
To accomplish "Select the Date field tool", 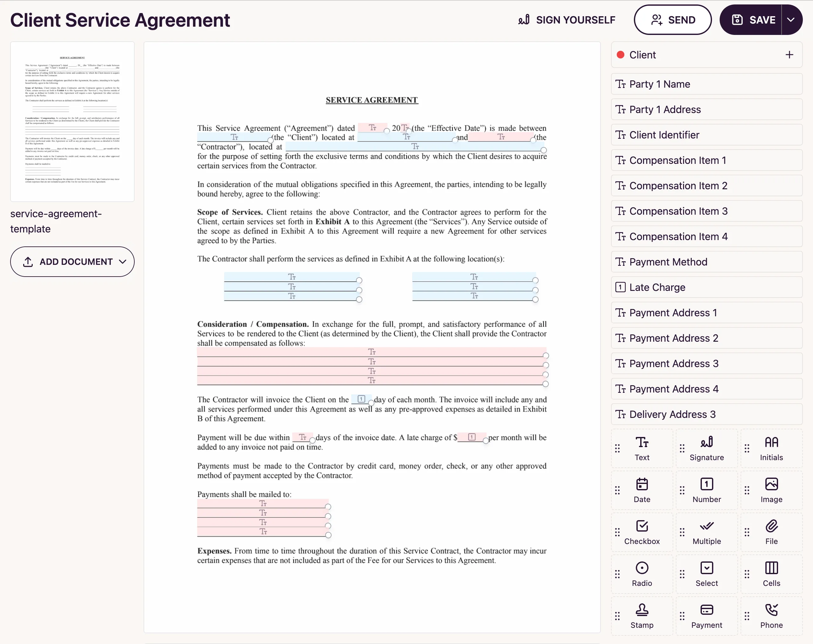I will tap(642, 490).
